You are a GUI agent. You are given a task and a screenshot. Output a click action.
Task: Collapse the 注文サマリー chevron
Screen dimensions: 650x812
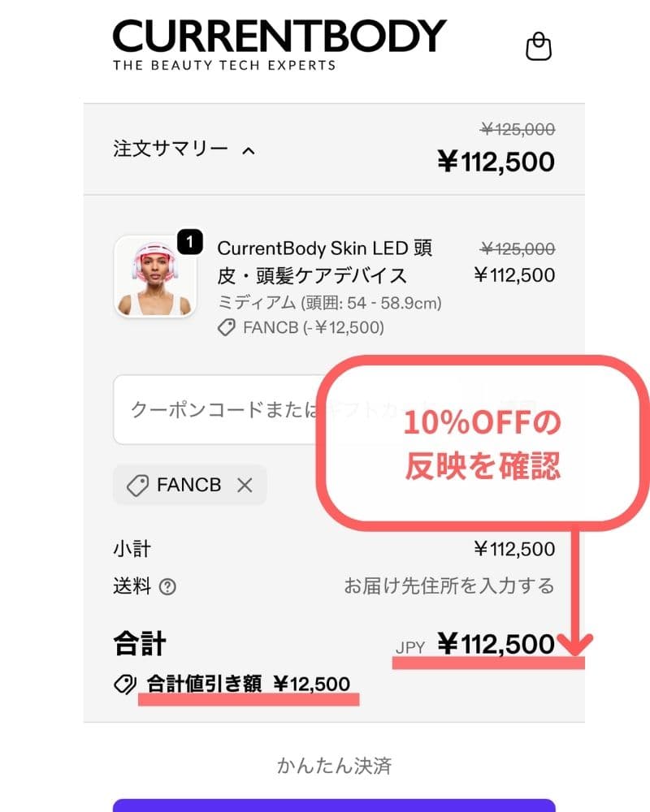point(249,150)
